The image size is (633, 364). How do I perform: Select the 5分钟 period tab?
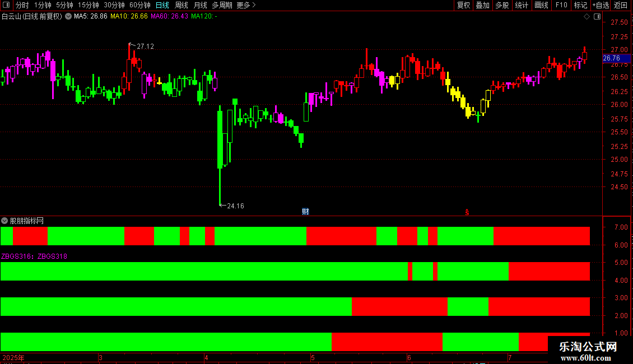click(x=64, y=5)
